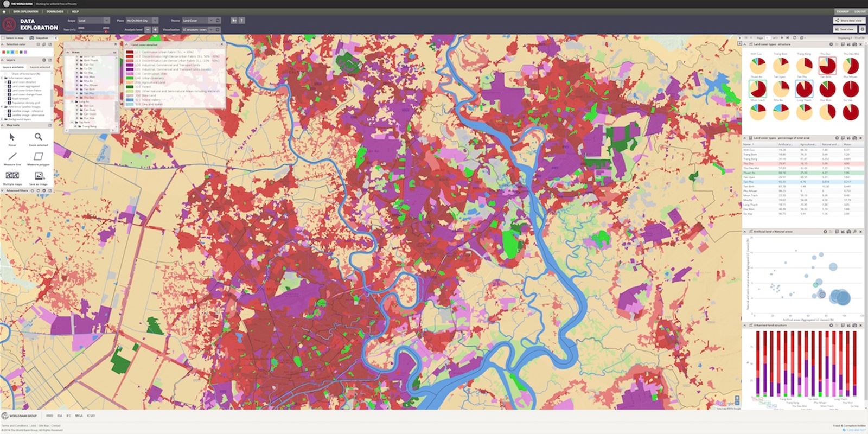Open the Multiple maps tool
Viewport: 868px width, 434px height.
pos(12,178)
